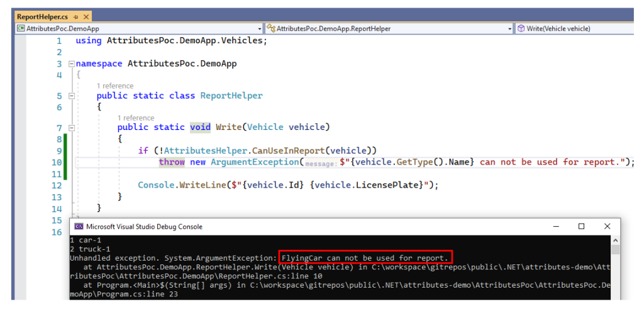Pin the ReportHelper.cs tab
The width and height of the screenshot is (644, 314).
pos(76,17)
